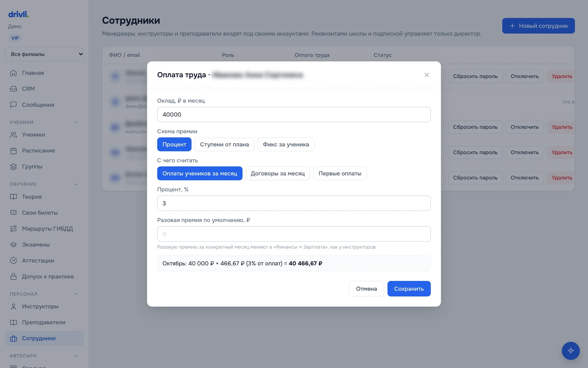Click the Новый сотрудник button
Screen dimensions: 588x368
tap(538, 26)
